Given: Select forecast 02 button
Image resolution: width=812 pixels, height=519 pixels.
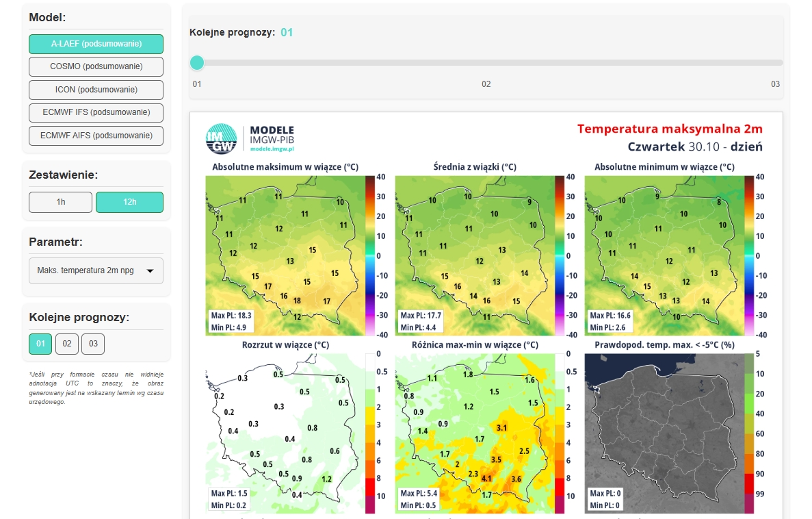Looking at the screenshot, I should coord(66,344).
